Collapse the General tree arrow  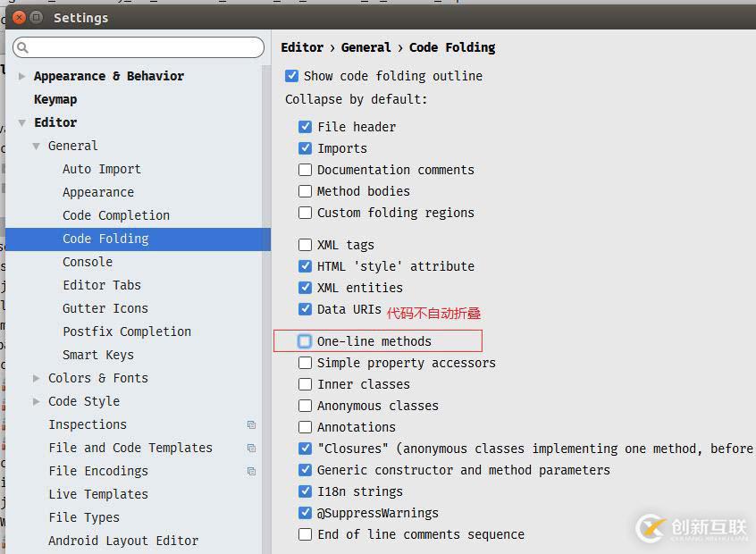(36, 146)
